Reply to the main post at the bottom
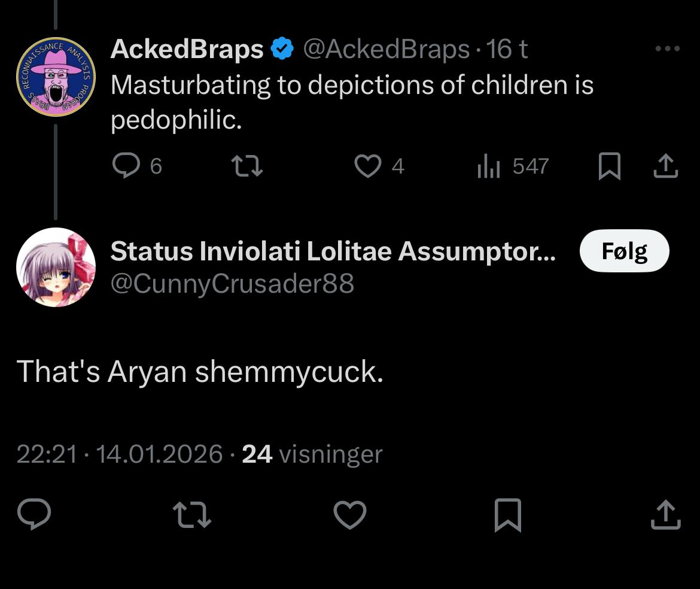 click(x=34, y=515)
